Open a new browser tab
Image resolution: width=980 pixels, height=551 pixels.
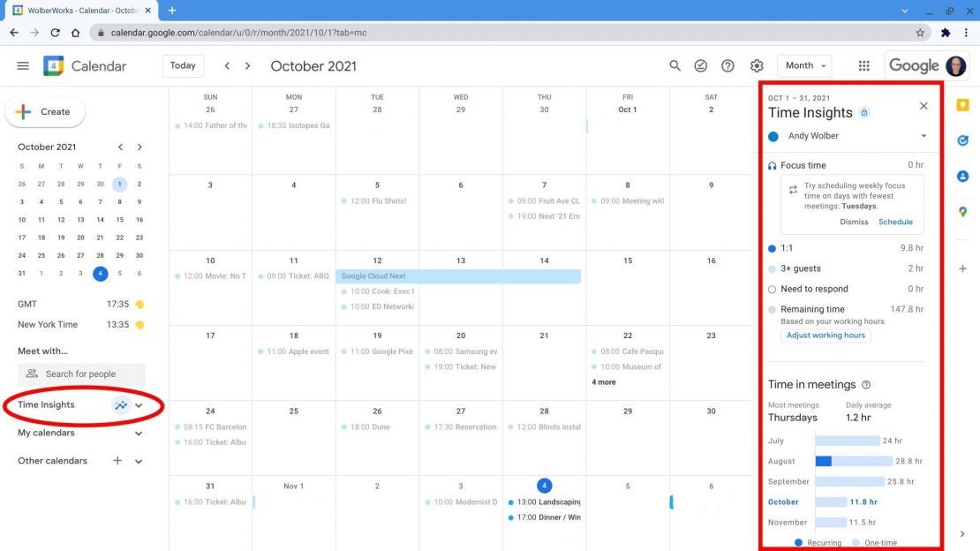coord(172,11)
